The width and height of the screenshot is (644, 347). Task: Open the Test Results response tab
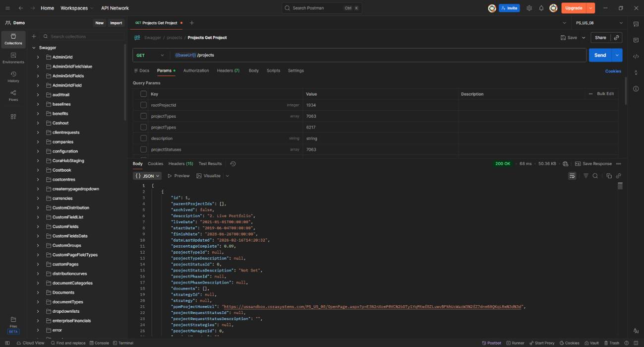click(x=210, y=164)
